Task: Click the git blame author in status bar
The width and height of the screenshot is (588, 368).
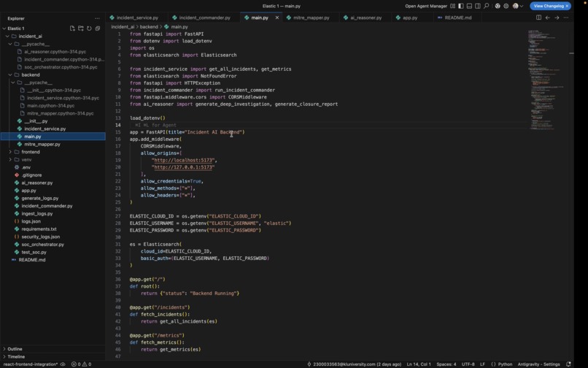Action: [x=354, y=364]
